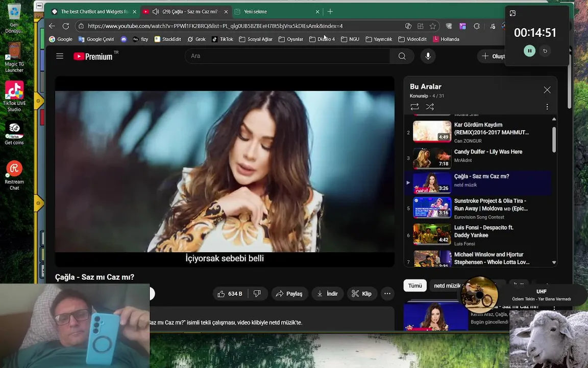Open Hollanda bookmark

pos(446,39)
